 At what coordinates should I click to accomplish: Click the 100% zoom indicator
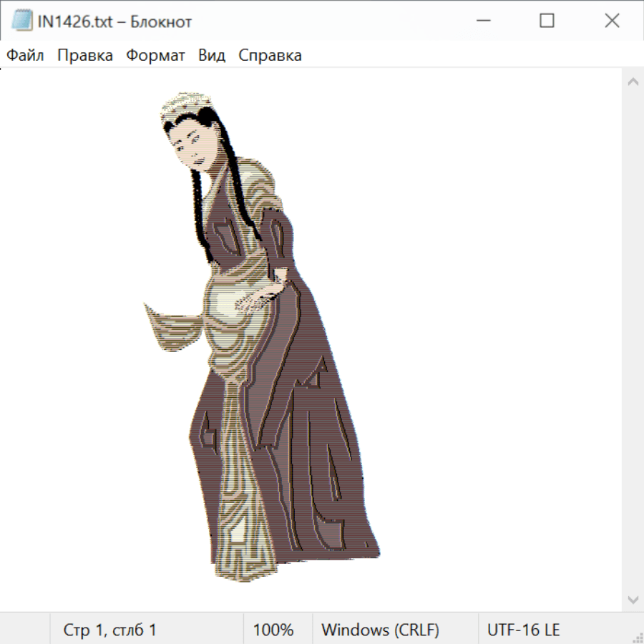(x=273, y=630)
